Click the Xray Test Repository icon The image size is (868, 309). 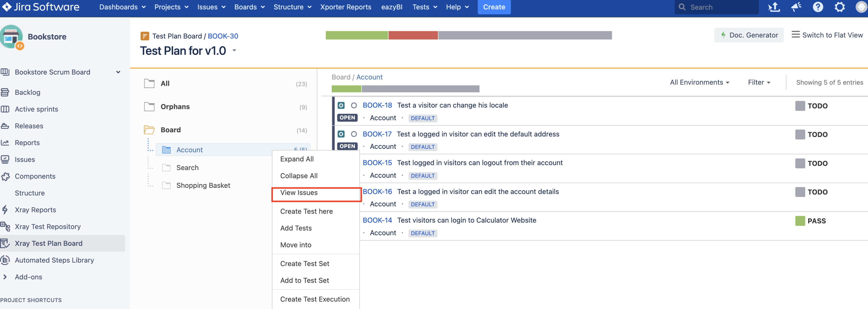coord(5,226)
